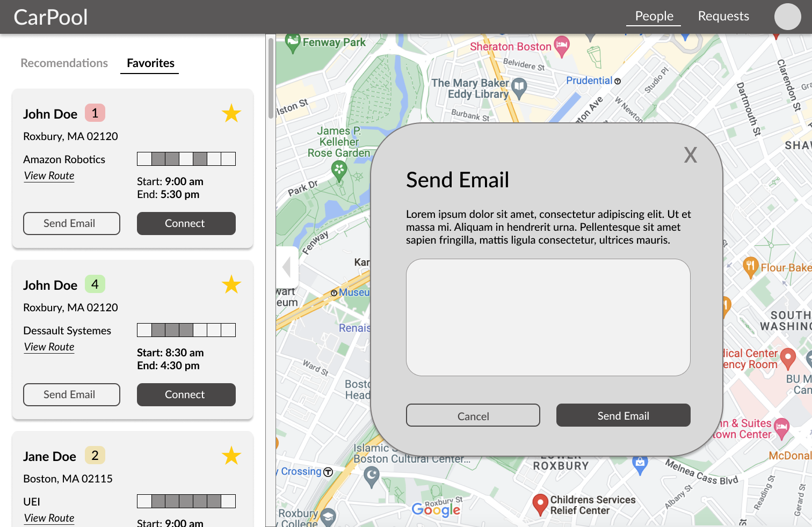The image size is (812, 527).
Task: Connect with John Doe at Dessault Systemes
Action: [186, 394]
